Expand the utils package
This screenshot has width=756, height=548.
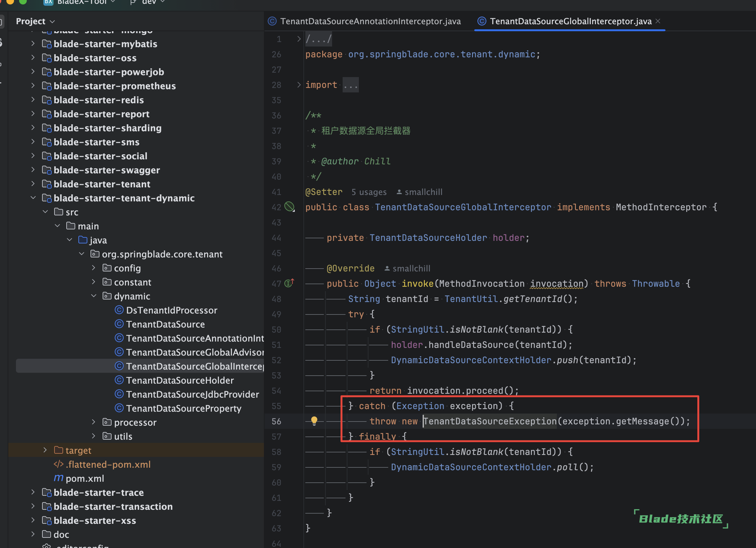93,436
